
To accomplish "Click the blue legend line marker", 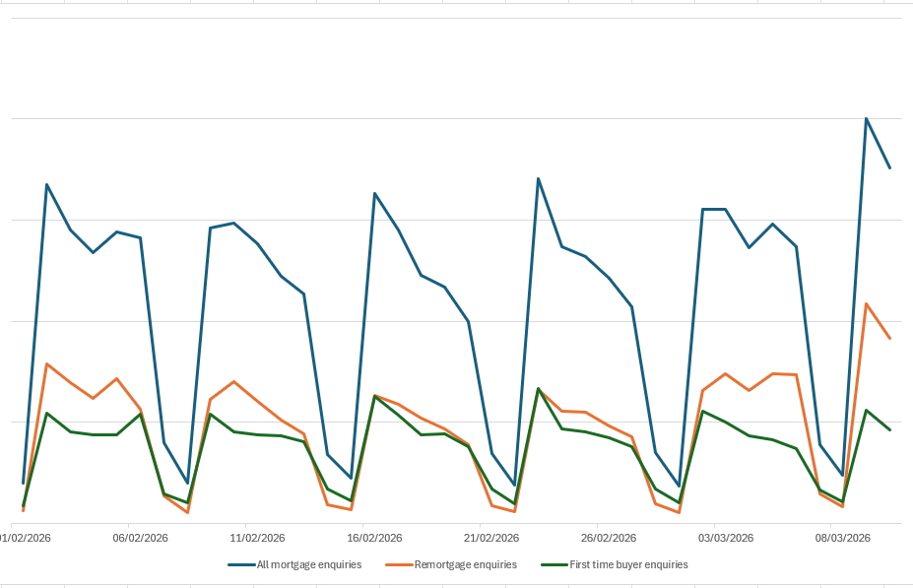I will pos(240,565).
